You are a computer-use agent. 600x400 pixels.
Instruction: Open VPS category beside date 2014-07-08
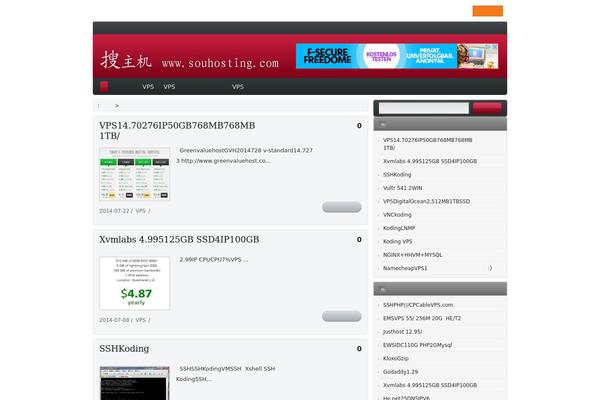click(x=140, y=320)
